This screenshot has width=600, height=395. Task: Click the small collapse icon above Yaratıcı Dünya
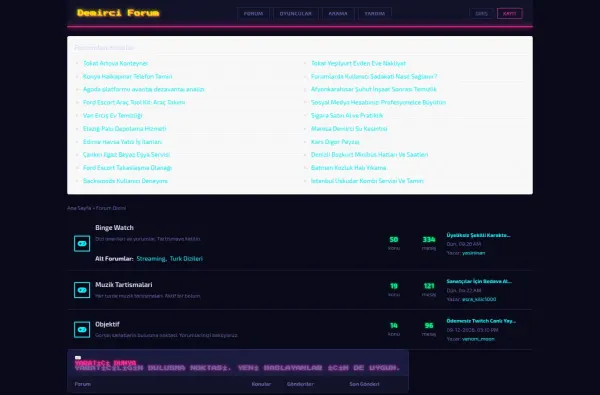[x=78, y=357]
